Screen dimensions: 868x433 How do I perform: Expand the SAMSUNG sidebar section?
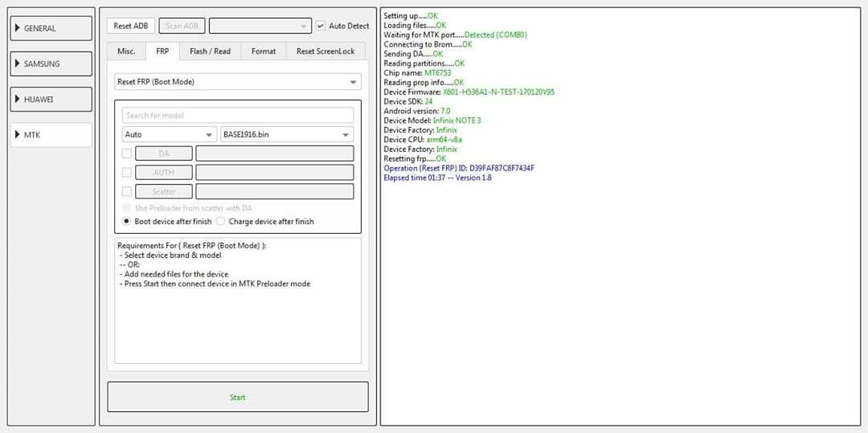[51, 63]
